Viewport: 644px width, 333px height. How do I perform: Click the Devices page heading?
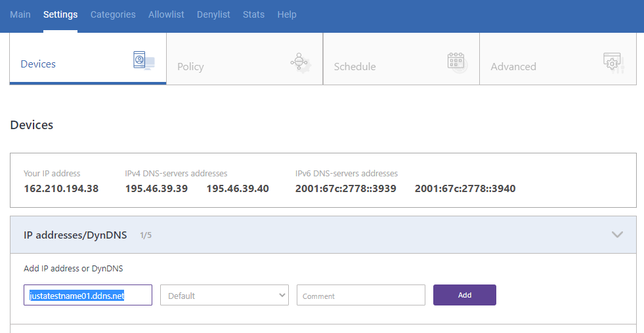(x=32, y=125)
